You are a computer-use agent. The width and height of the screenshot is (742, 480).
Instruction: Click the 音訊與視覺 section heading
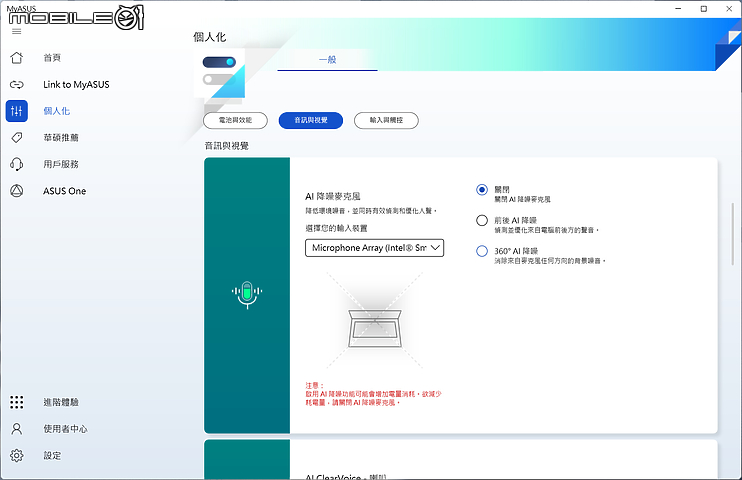[227, 146]
